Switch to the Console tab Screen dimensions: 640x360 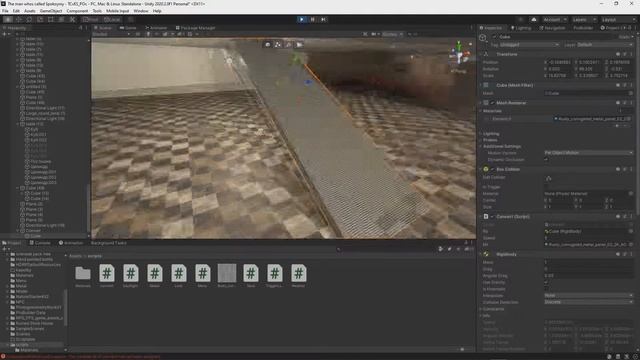(x=40, y=243)
